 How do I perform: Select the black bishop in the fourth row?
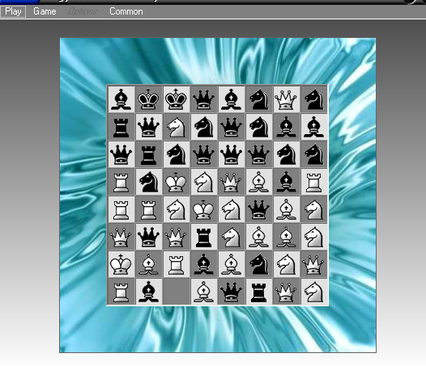point(286,182)
